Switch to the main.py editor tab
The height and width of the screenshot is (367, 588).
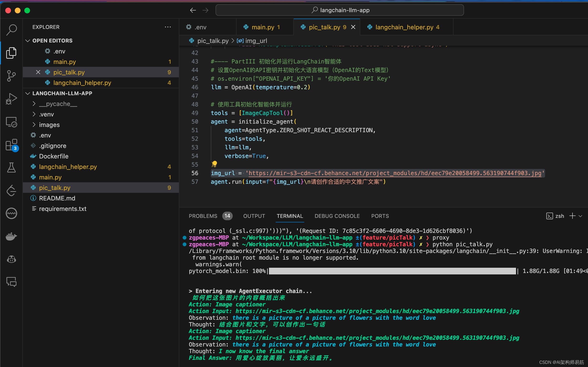(265, 27)
